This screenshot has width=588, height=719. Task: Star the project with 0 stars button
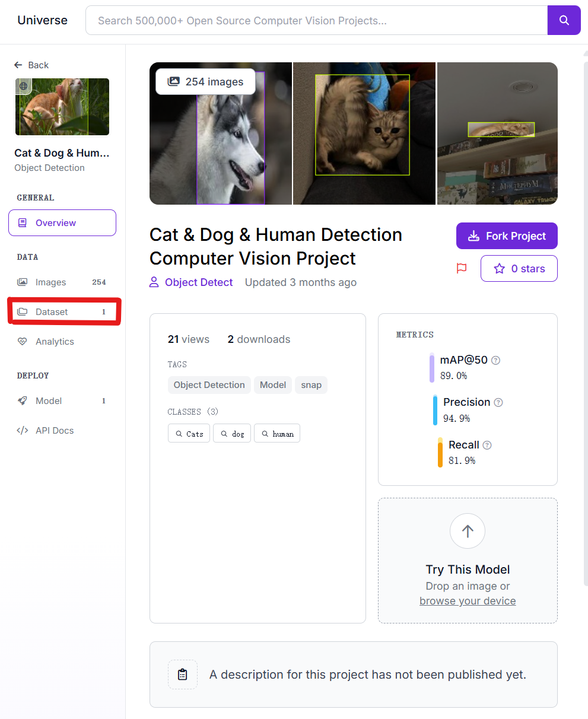click(x=519, y=269)
